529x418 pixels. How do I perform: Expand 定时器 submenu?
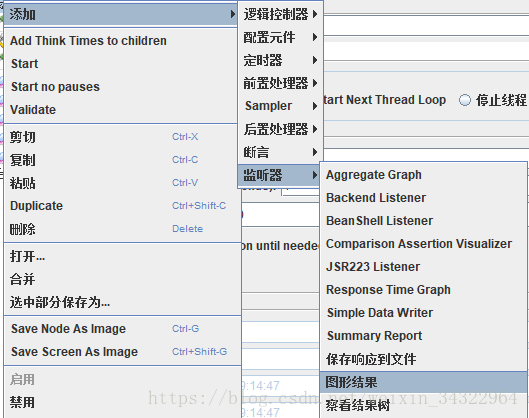[280, 60]
